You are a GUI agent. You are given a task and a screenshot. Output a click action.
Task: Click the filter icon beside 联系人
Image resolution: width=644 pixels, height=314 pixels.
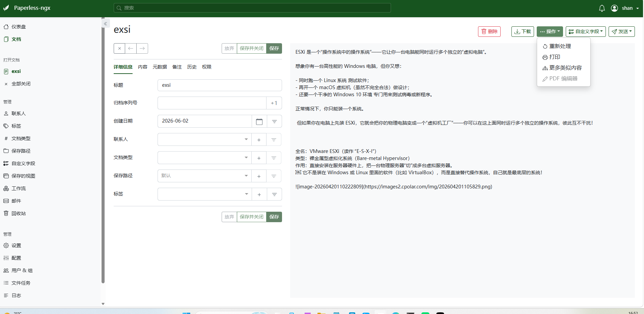tap(274, 139)
